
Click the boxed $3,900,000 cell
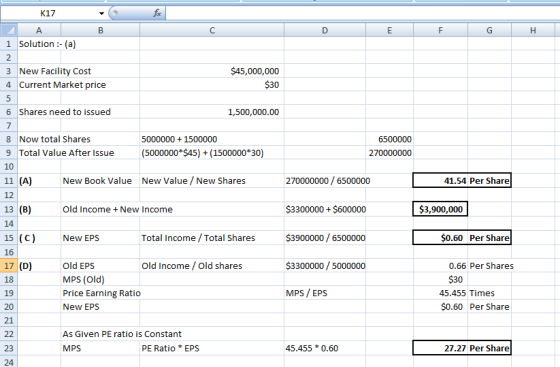[x=440, y=209]
